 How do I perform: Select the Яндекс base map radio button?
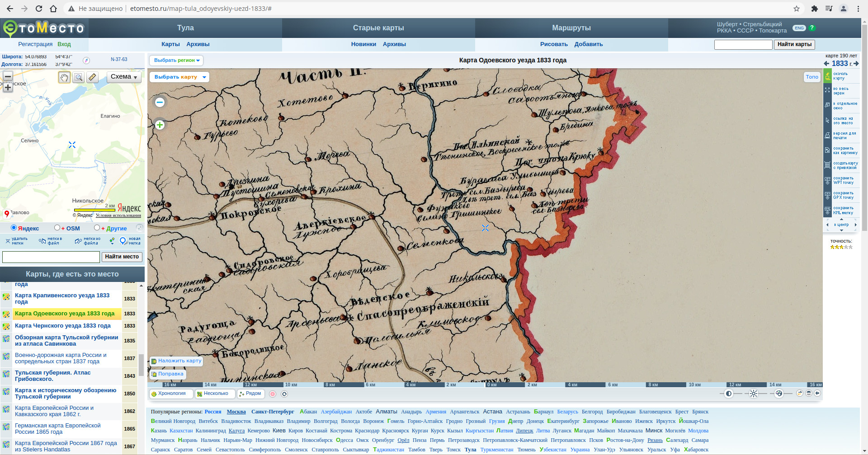coord(14,228)
